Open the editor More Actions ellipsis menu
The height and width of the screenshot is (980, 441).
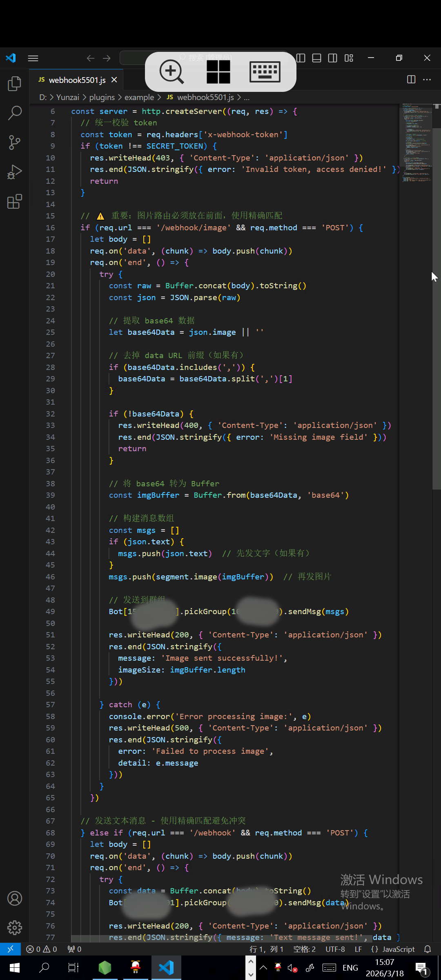[427, 80]
